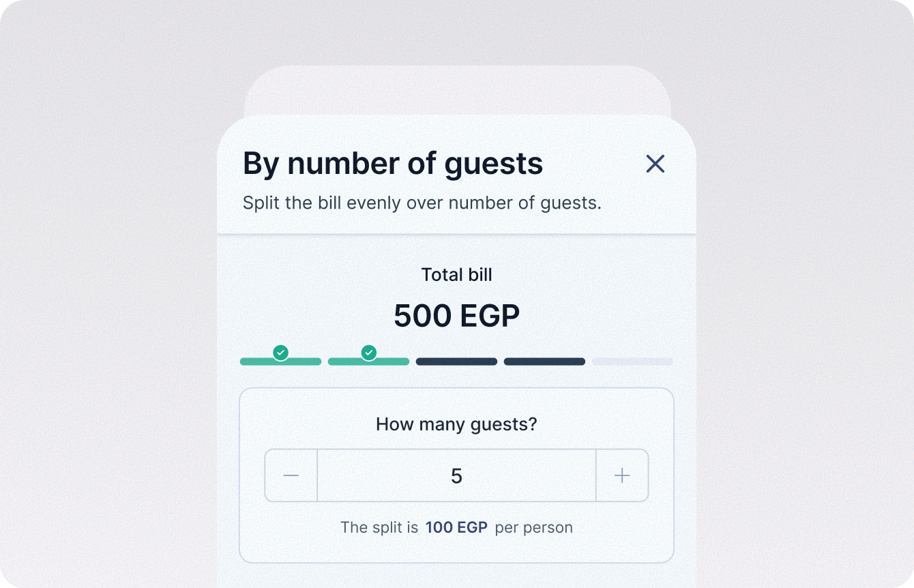Click the 500 EGP total amount

(456, 316)
